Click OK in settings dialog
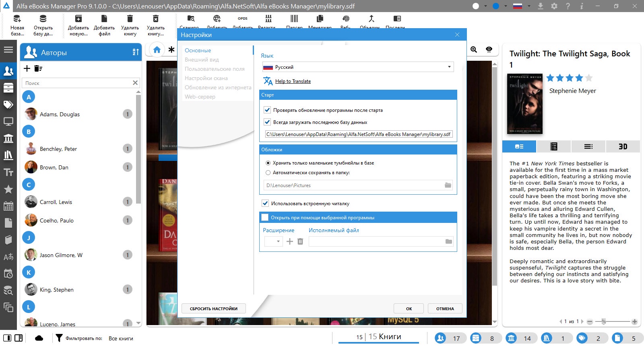The width and height of the screenshot is (644, 346). [x=409, y=309]
